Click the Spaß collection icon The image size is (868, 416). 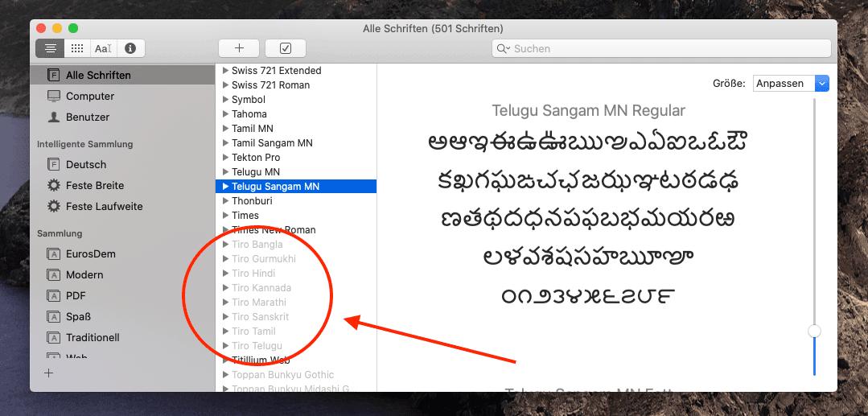[x=54, y=317]
